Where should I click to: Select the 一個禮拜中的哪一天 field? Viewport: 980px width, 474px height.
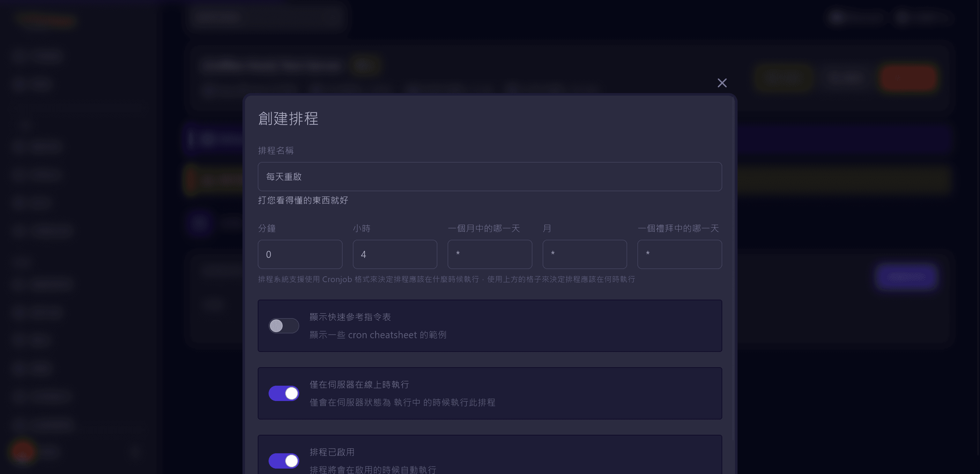[x=679, y=254]
